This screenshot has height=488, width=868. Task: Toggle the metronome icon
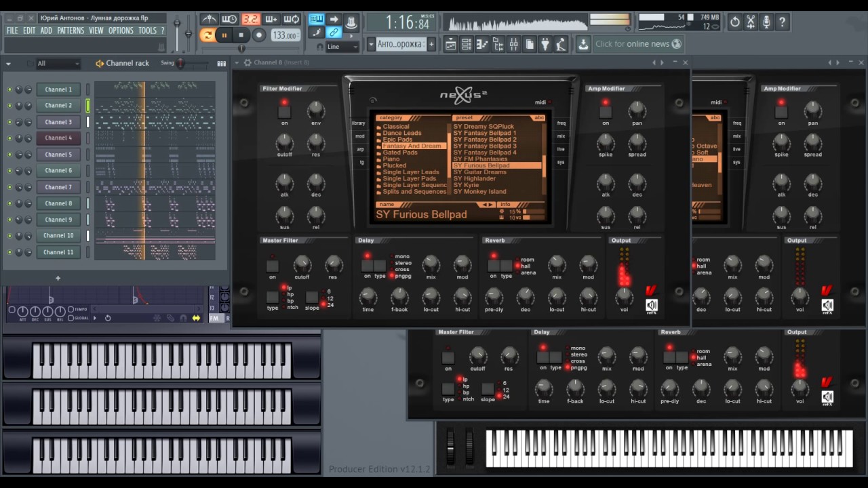click(210, 19)
